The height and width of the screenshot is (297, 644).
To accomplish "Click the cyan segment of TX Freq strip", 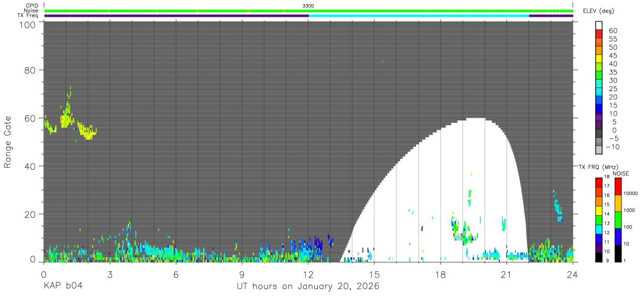I will coord(419,16).
